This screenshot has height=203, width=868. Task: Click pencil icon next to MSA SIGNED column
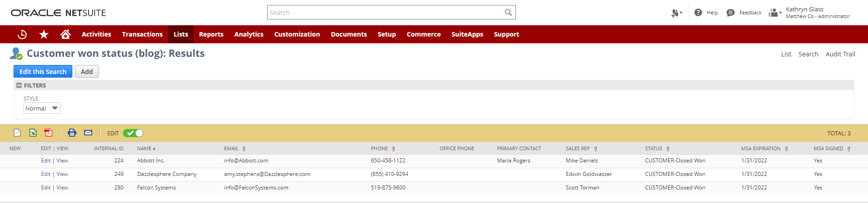[849, 149]
